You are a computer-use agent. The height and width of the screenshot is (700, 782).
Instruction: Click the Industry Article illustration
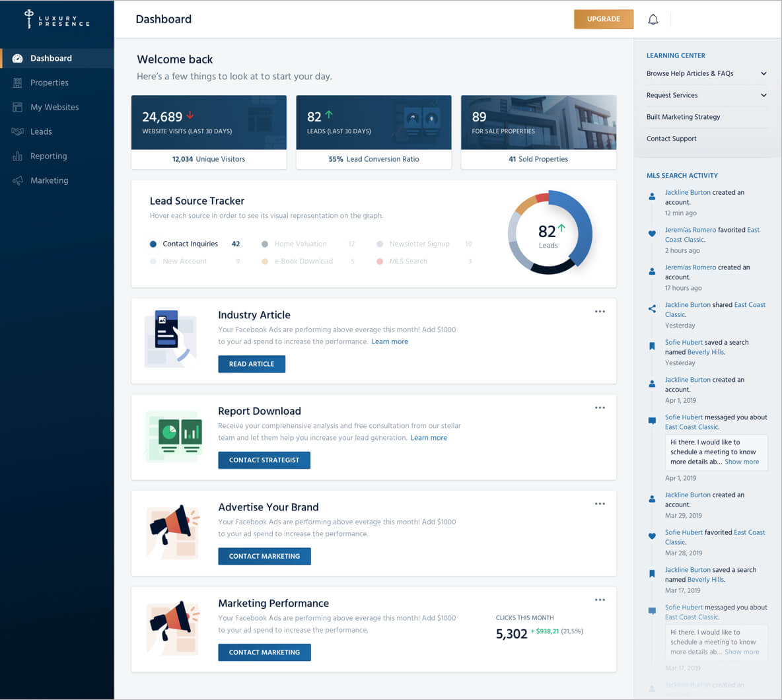(x=170, y=339)
